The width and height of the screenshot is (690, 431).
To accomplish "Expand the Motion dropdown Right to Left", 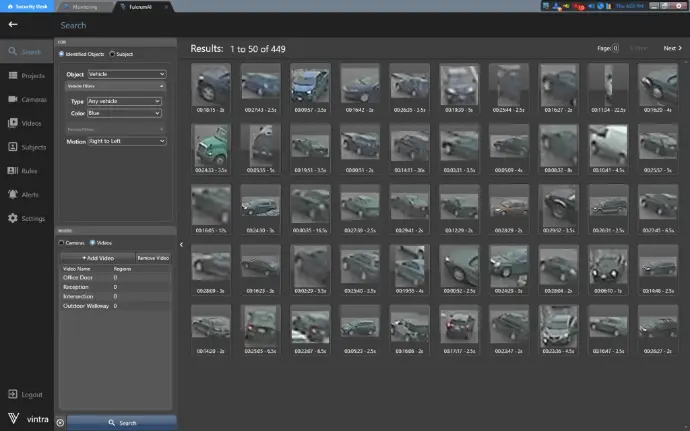I will point(127,141).
